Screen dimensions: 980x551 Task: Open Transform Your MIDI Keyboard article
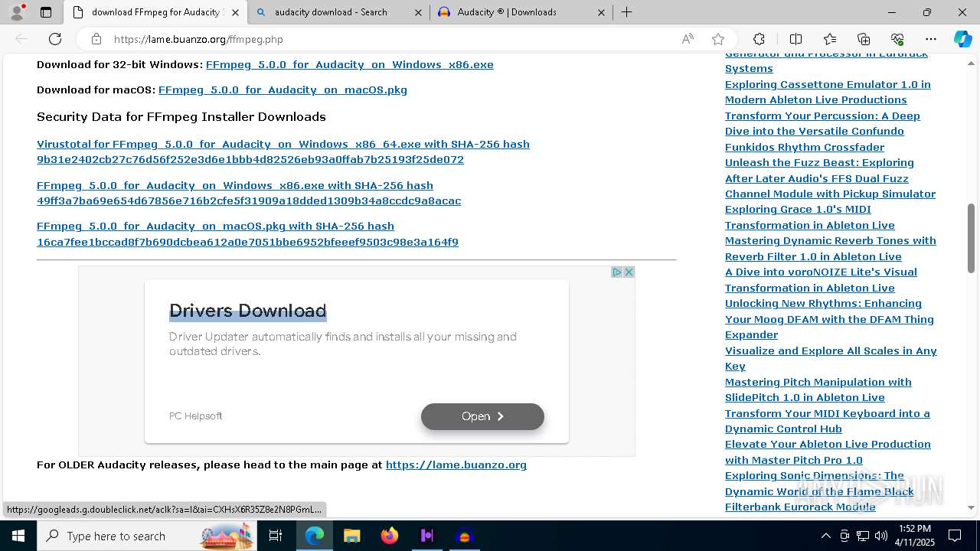coord(828,421)
